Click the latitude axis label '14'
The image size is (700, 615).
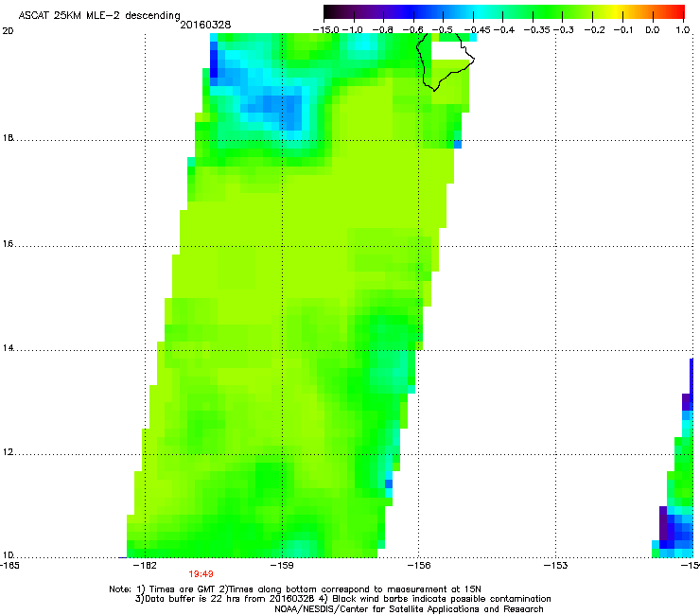8,348
